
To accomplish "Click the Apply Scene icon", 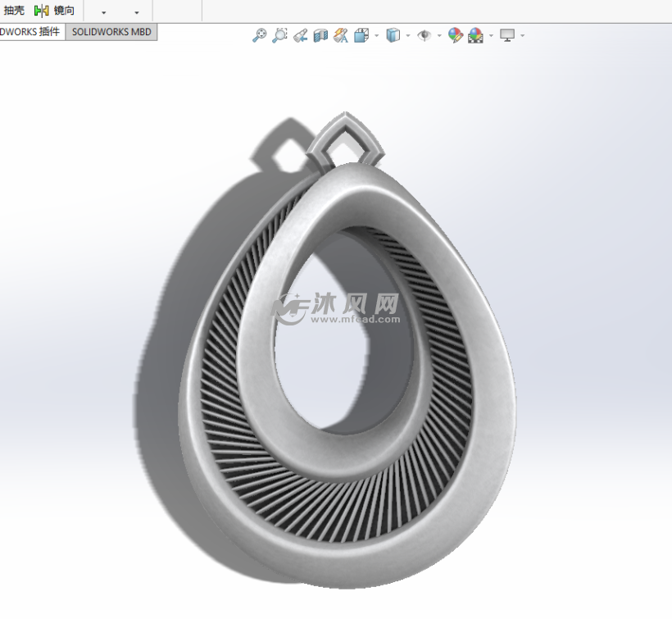I will tap(475, 35).
